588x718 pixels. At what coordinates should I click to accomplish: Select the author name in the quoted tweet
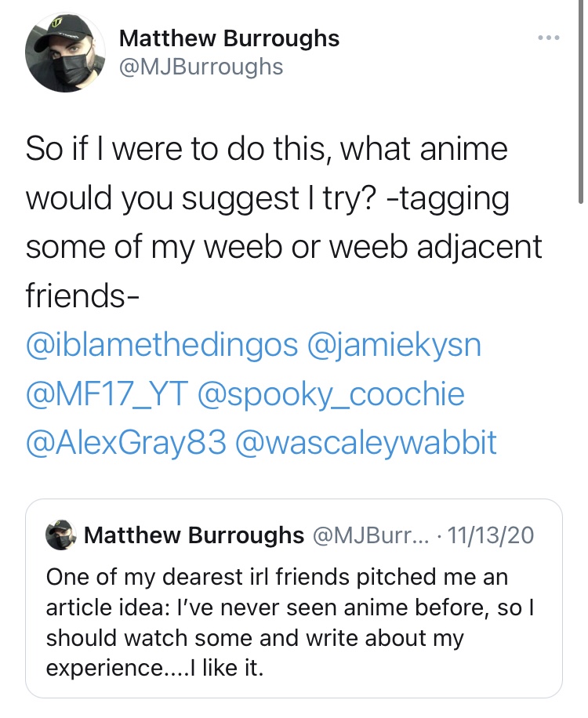tap(193, 535)
